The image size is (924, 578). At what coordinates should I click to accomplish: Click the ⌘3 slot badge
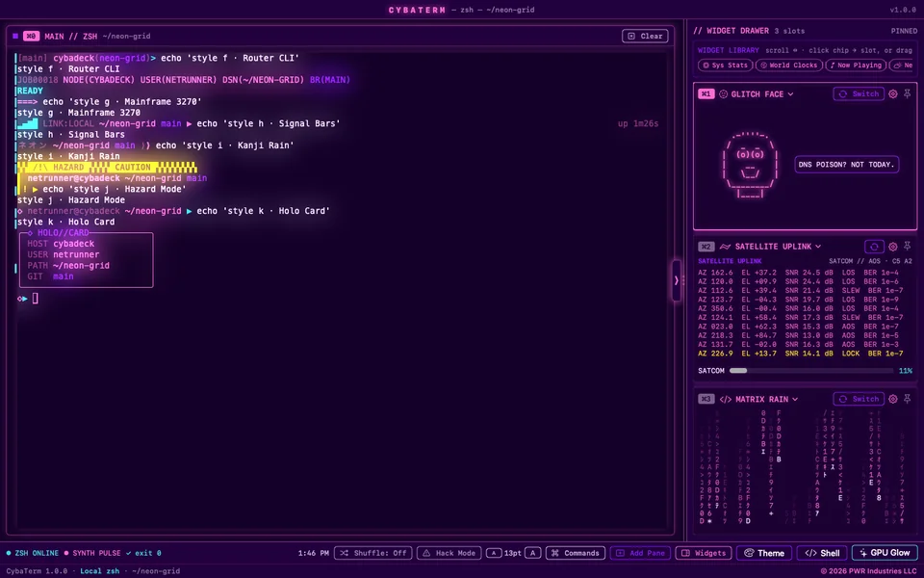[706, 399]
